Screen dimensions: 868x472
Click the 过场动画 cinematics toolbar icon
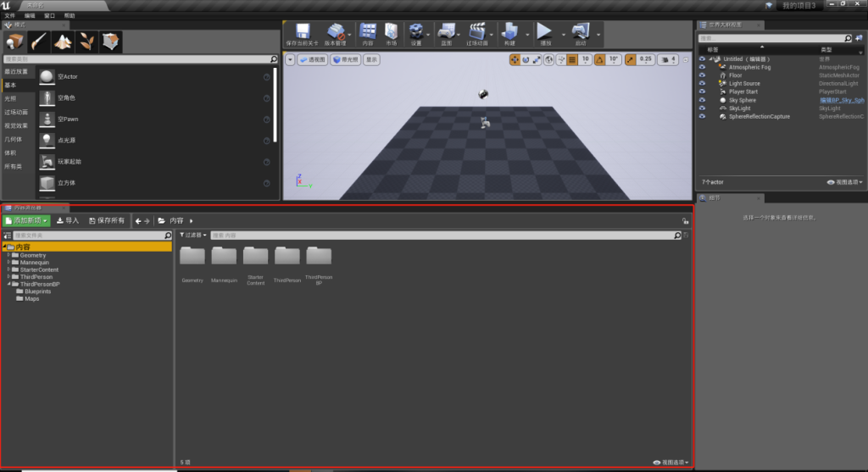coord(476,34)
